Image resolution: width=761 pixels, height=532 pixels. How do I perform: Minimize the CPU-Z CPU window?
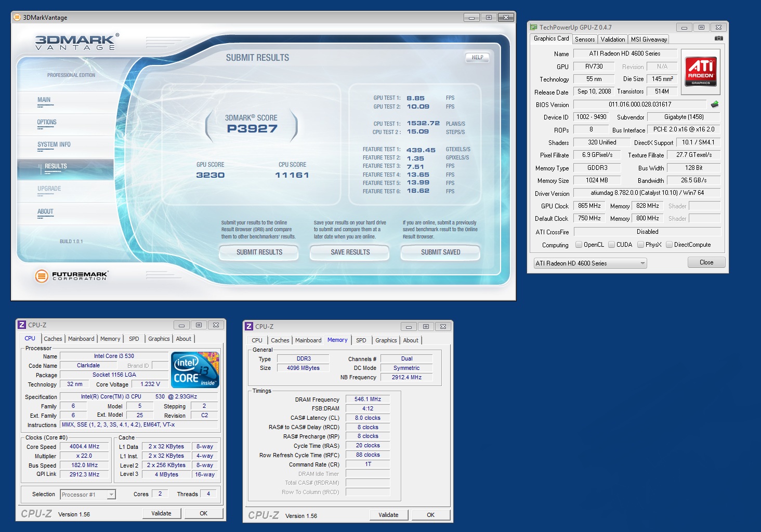coord(181,325)
